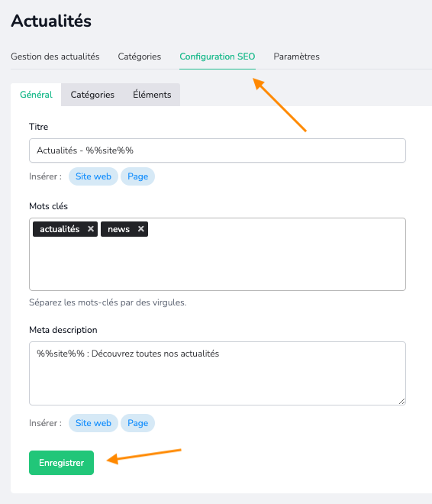Insert Site web variable under Titre
This screenshot has height=504, width=432.
point(93,176)
